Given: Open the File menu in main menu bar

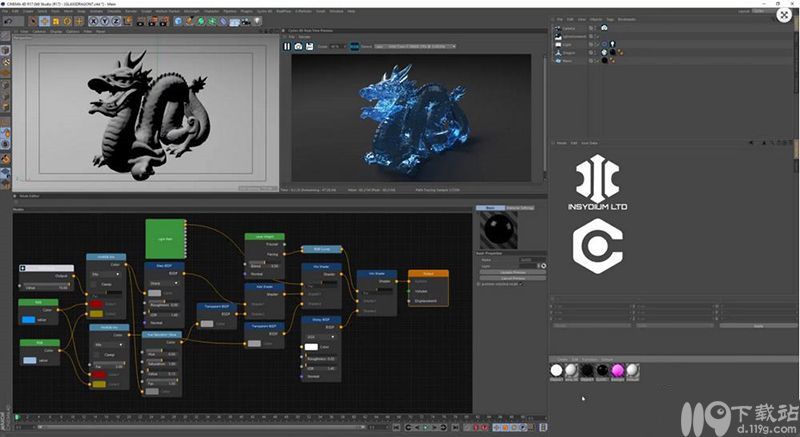Looking at the screenshot, I should pos(5,11).
